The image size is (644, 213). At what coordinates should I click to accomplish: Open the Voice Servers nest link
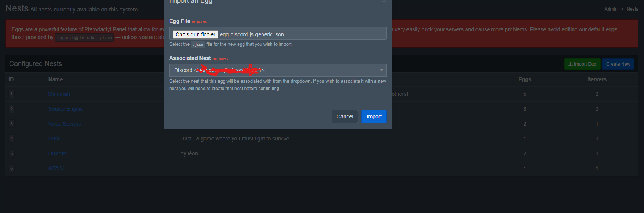click(64, 124)
